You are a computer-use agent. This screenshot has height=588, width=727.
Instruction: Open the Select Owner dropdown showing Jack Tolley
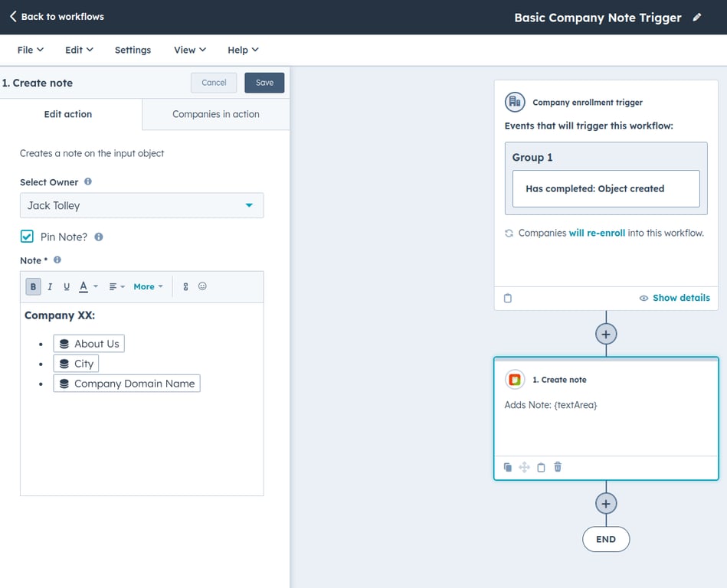[x=141, y=205]
